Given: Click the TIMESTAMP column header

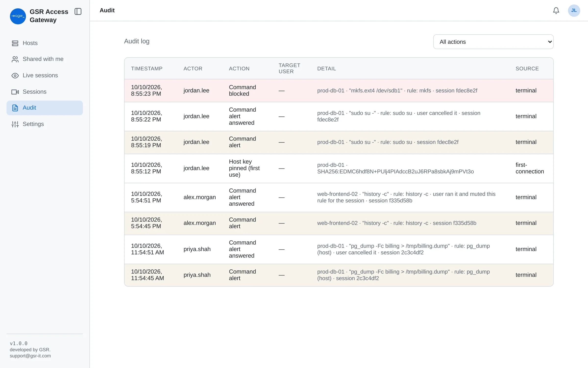Looking at the screenshot, I should (147, 68).
